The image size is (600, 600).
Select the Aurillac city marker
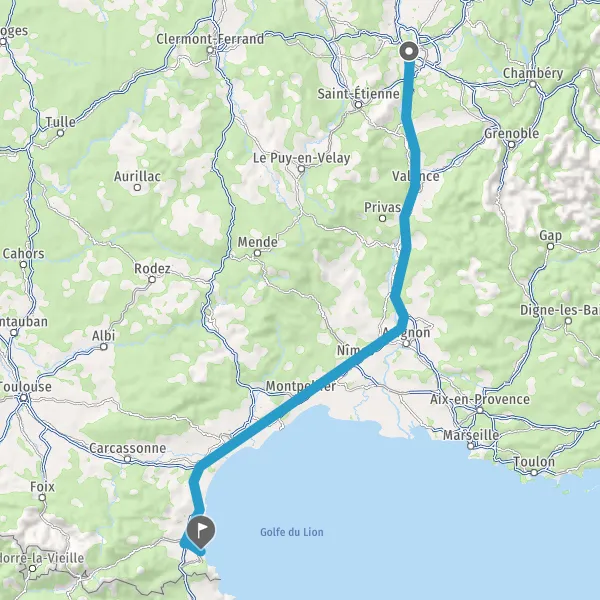pos(137,188)
